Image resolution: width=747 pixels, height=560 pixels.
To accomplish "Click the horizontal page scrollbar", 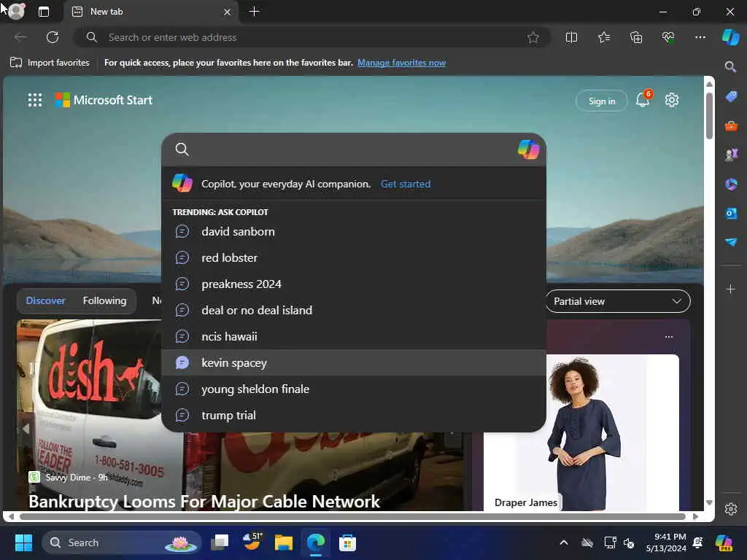I will tap(352, 516).
